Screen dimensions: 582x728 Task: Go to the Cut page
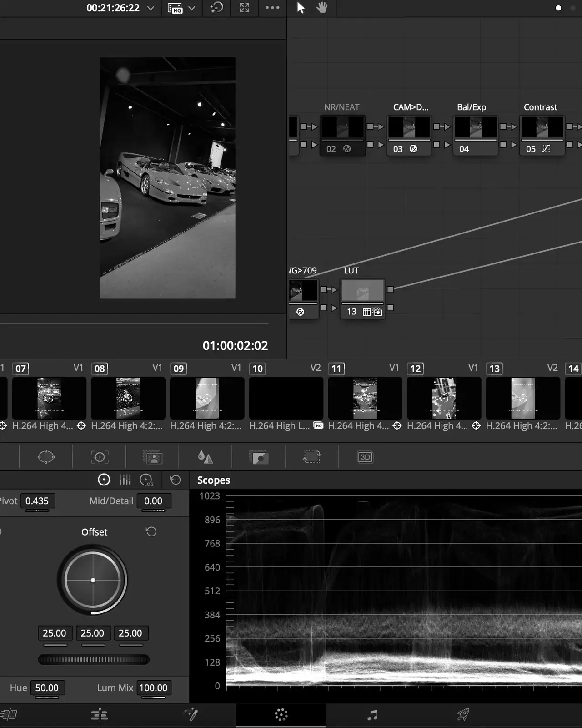click(x=8, y=715)
